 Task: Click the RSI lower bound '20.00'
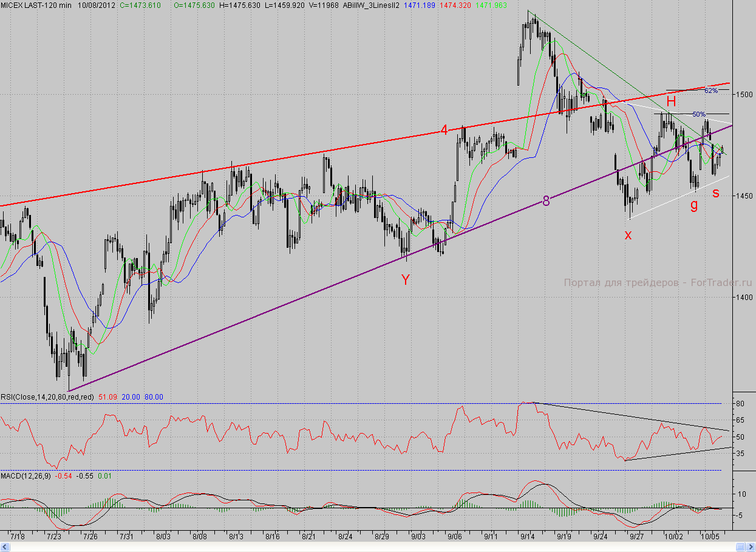pyautogui.click(x=130, y=397)
